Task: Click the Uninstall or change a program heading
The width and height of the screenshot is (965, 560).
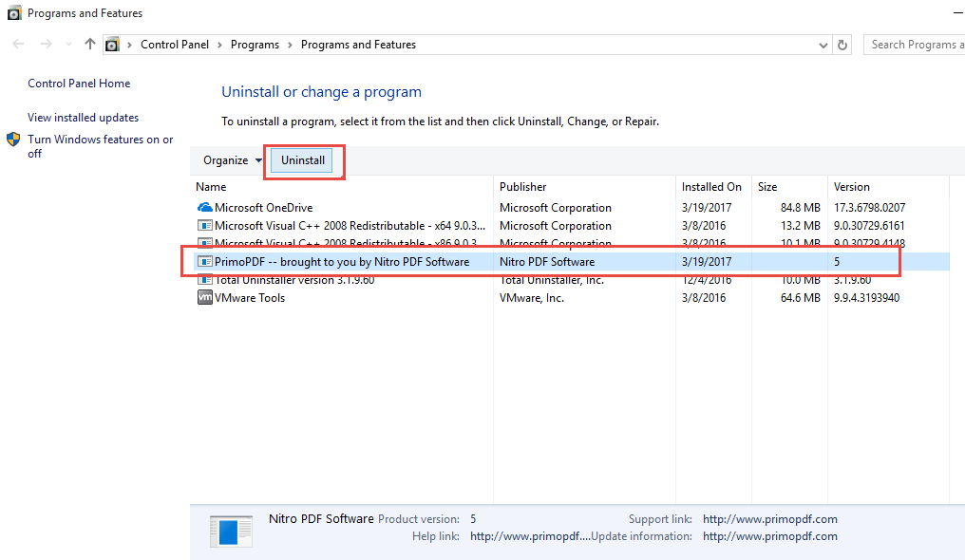Action: pyautogui.click(x=321, y=92)
